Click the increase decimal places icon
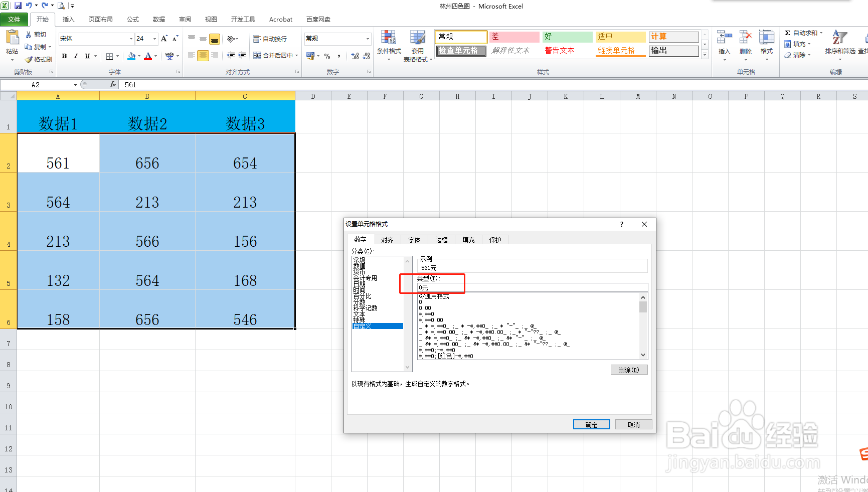 point(355,56)
